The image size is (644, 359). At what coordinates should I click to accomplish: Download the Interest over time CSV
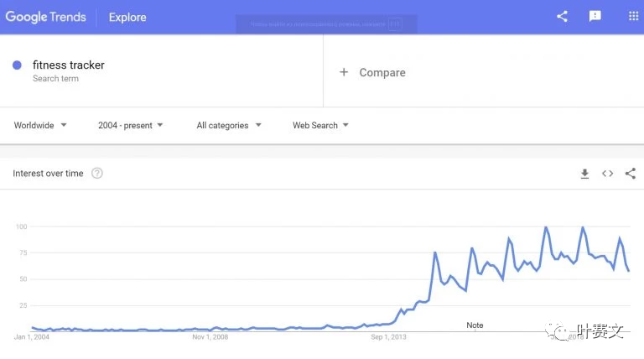pos(584,174)
